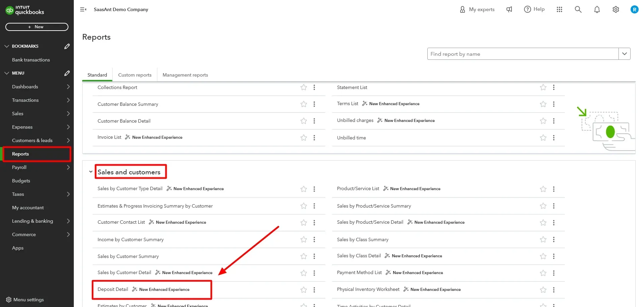Viewport: 644px width, 307px height.
Task: Open Sales by Customer Detail report
Action: click(x=124, y=272)
